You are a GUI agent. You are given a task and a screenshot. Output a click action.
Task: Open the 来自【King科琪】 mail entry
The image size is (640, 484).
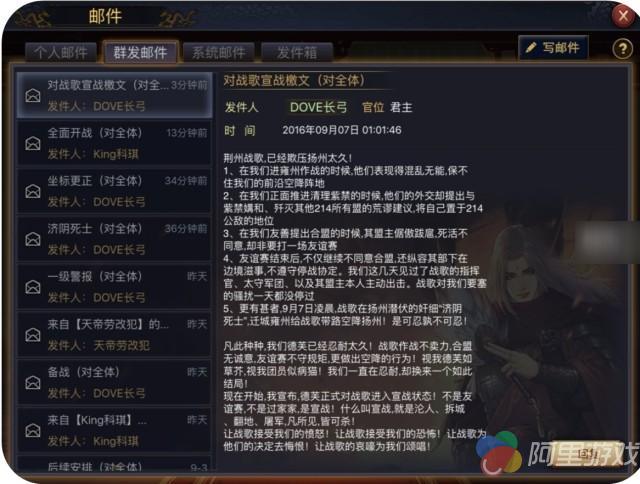[114, 430]
